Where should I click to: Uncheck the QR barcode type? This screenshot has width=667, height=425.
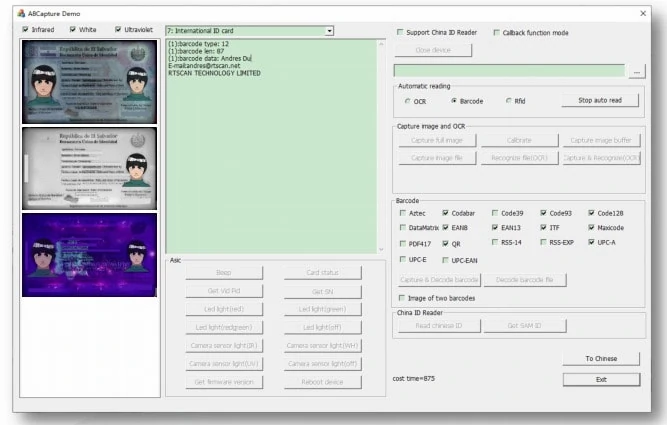pyautogui.click(x=446, y=243)
